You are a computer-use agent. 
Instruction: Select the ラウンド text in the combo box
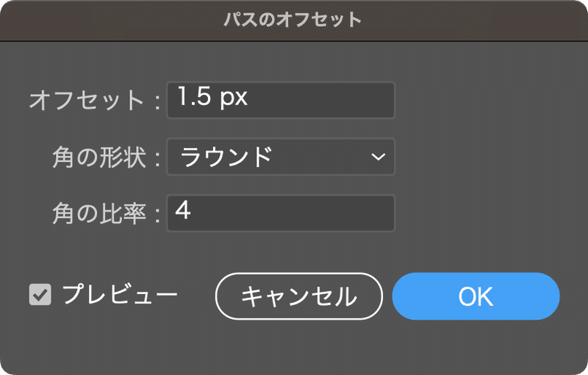226,157
